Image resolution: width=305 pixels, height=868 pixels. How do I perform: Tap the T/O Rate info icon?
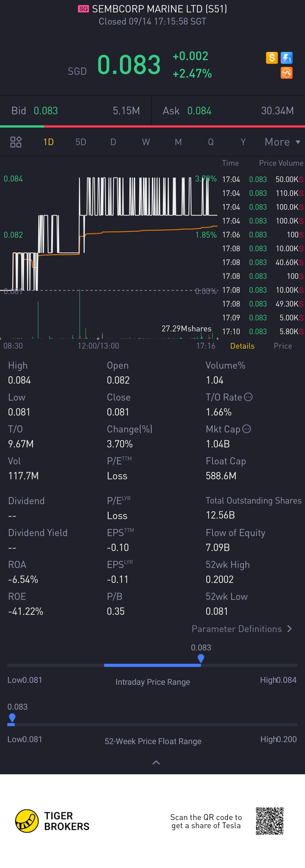(248, 397)
